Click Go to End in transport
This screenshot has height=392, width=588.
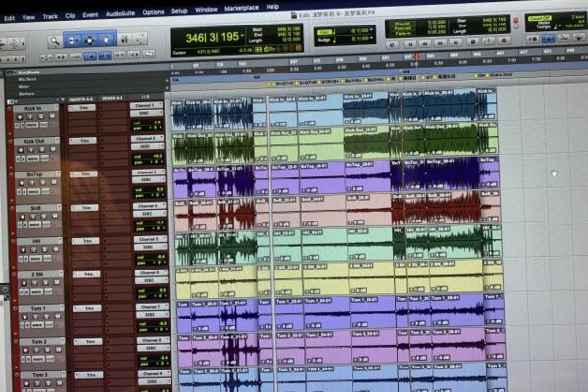coord(456,43)
